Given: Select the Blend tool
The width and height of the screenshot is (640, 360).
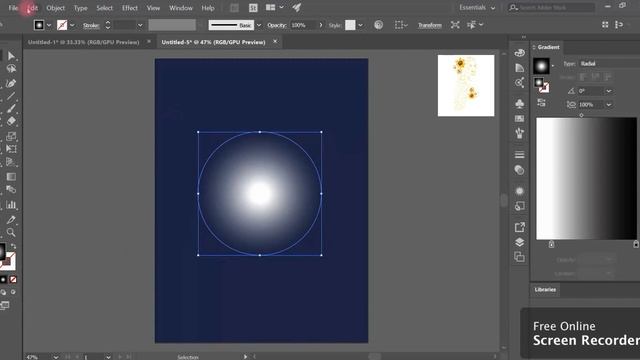Looking at the screenshot, I should (x=11, y=189).
